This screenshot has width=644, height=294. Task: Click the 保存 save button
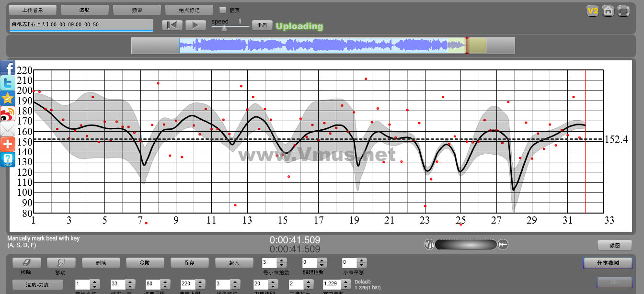pos(189,263)
